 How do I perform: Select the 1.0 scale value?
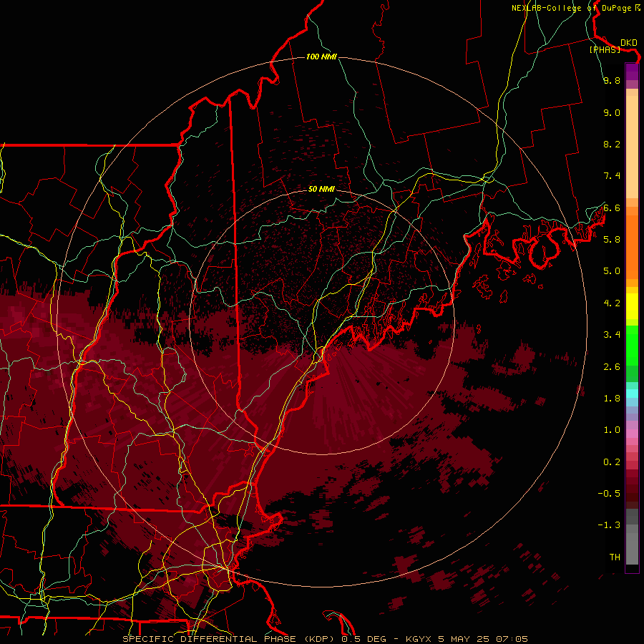click(x=612, y=430)
